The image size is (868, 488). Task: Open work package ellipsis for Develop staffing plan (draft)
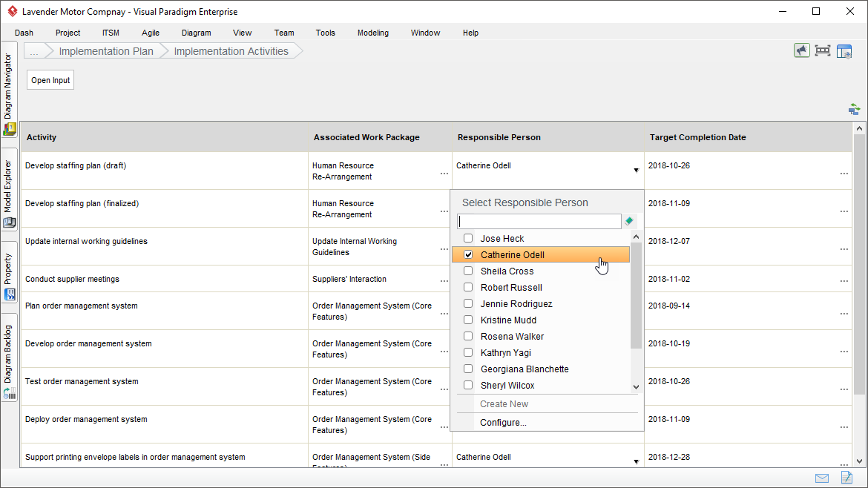pos(444,174)
